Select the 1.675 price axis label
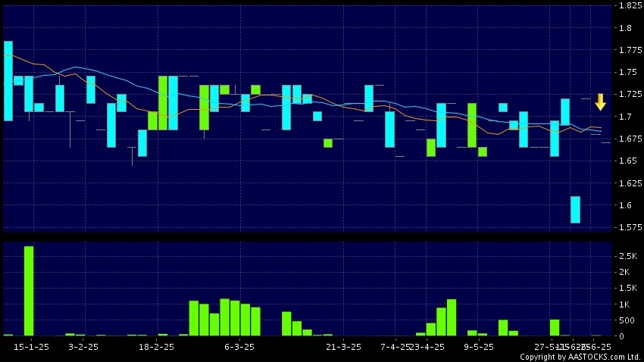 click(x=630, y=139)
